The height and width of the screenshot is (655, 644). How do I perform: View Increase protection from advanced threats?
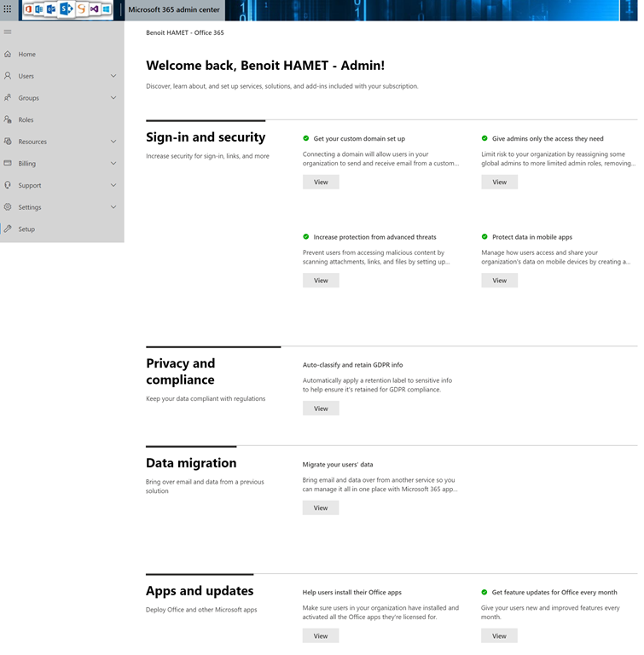coord(321,281)
